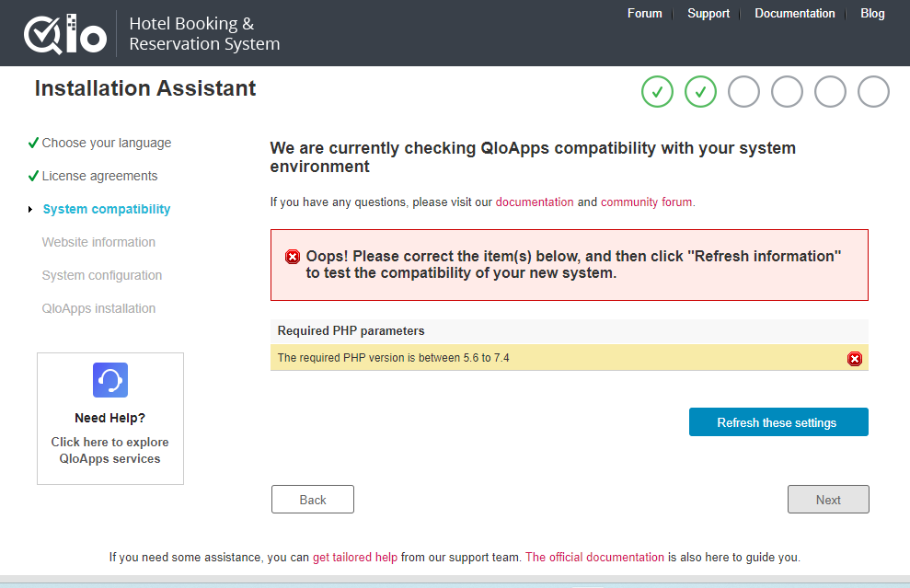Click the first completed step circle

click(657, 92)
